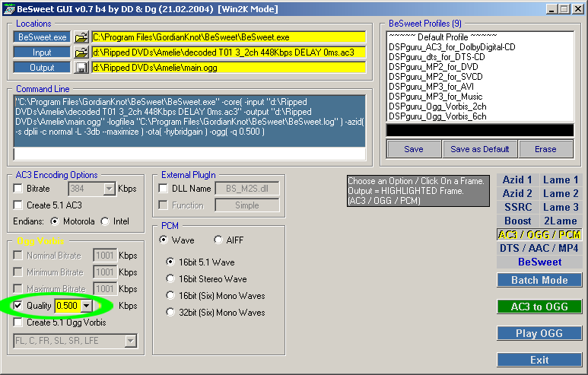
Task: Click the Play OGG button
Action: [x=539, y=333]
